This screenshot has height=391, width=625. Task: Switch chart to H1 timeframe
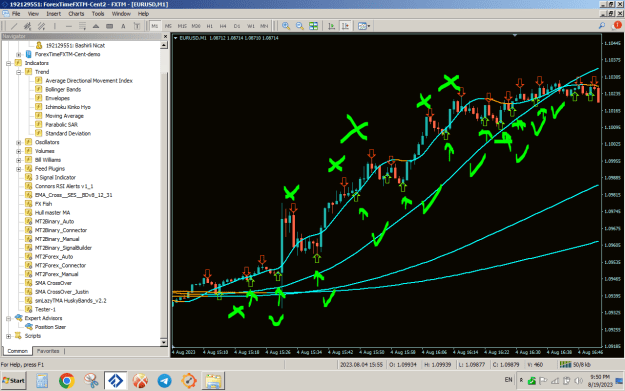(x=210, y=26)
